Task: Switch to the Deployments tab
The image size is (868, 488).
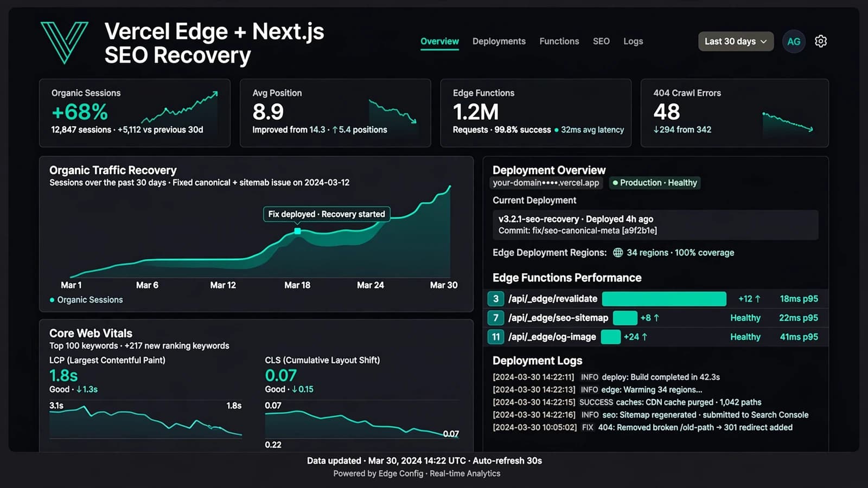Action: coord(499,41)
